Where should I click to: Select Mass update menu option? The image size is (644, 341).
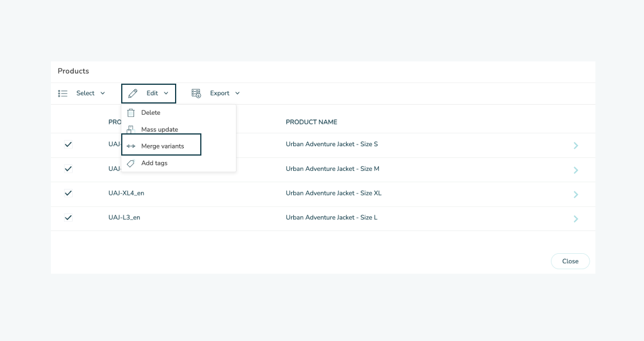[159, 130]
